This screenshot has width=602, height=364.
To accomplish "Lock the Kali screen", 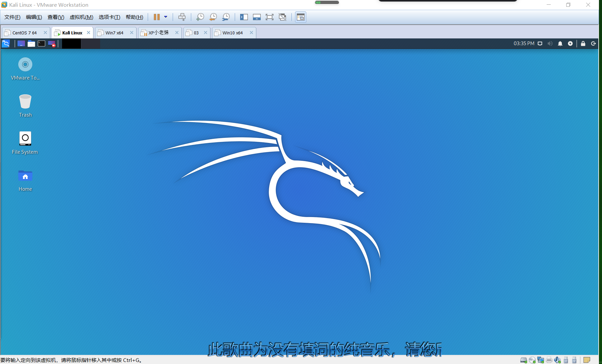I will pos(583,43).
